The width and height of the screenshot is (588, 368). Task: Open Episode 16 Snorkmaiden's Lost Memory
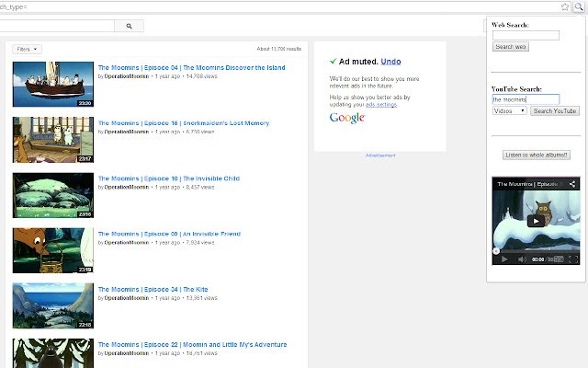184,123
